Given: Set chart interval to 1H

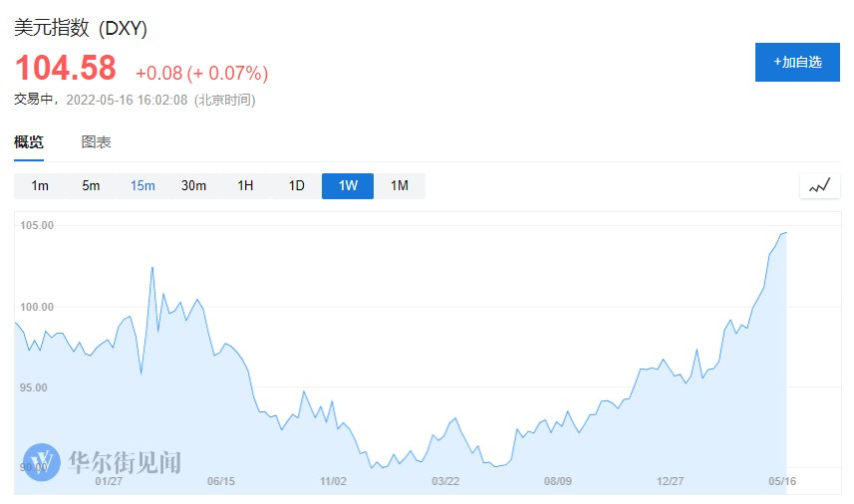Looking at the screenshot, I should [x=245, y=186].
